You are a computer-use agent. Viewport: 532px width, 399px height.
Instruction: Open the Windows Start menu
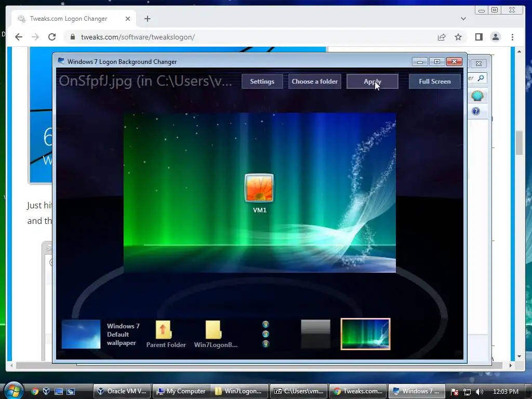click(13, 390)
